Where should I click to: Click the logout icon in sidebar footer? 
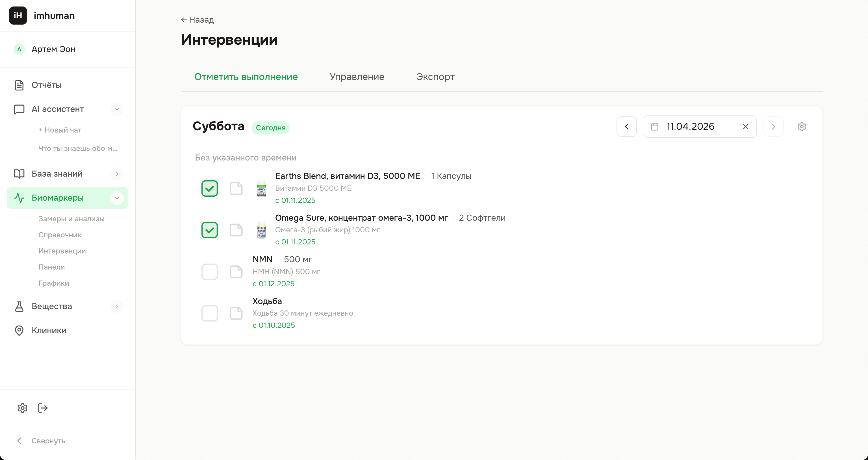pos(43,408)
